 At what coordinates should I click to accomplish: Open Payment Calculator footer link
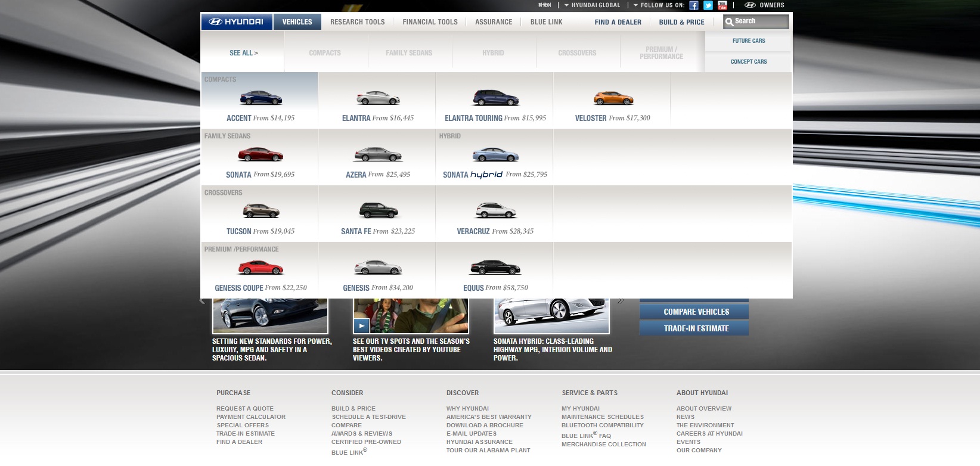(x=251, y=417)
